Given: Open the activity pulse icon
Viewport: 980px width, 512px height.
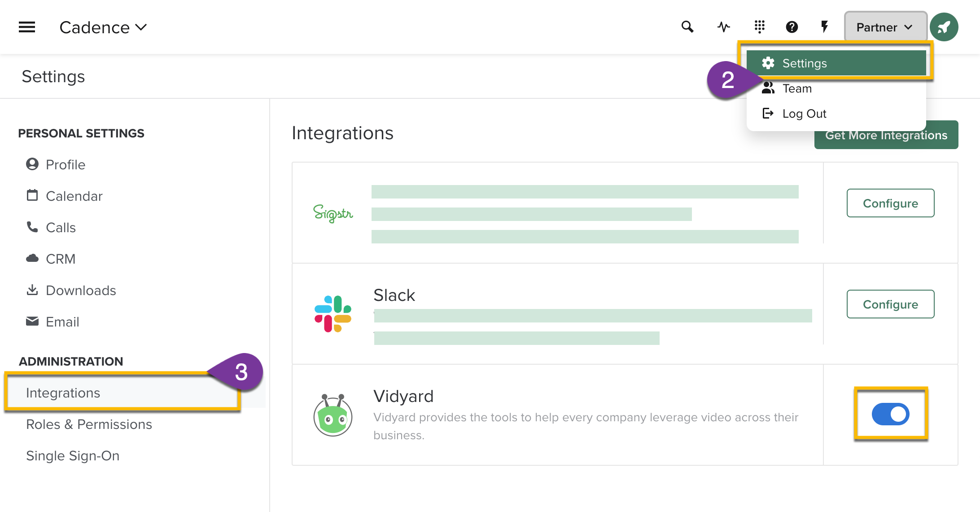Looking at the screenshot, I should pyautogui.click(x=723, y=27).
